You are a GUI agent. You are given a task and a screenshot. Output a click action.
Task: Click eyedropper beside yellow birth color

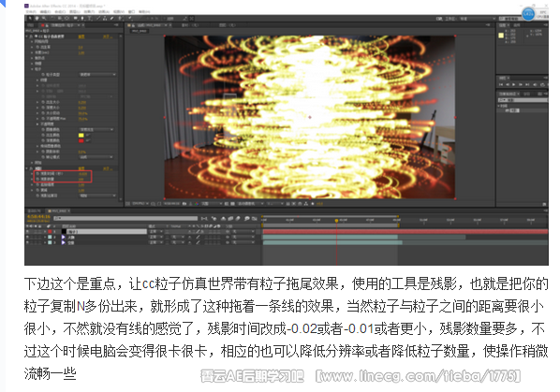[x=88, y=135]
